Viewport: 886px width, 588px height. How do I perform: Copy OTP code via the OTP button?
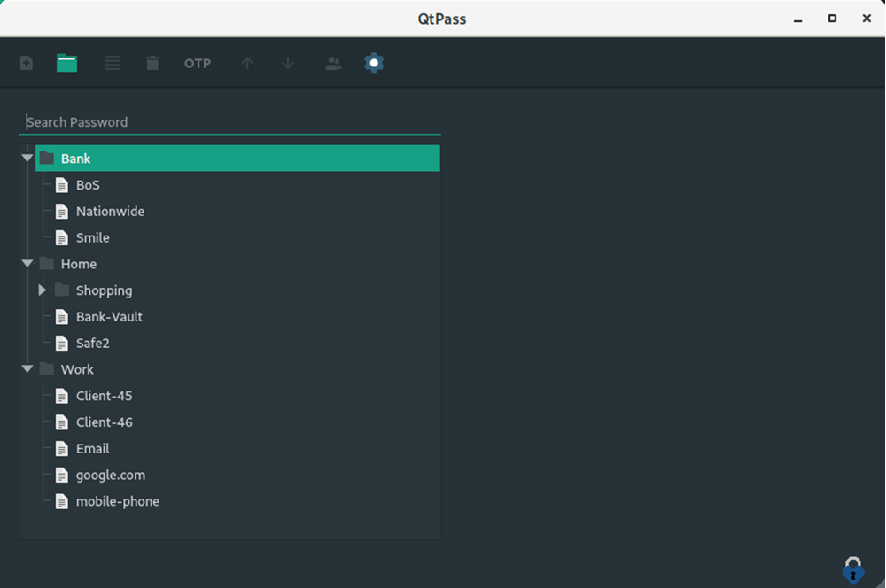pos(198,63)
